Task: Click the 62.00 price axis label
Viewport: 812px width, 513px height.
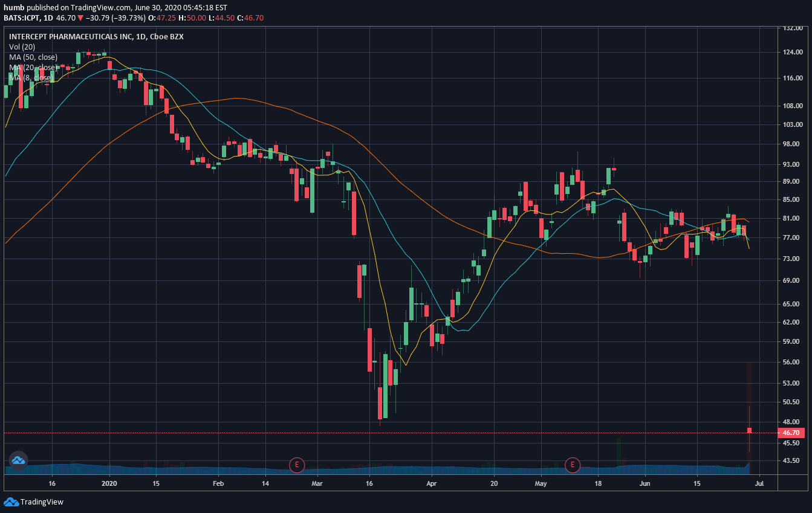Action: [791, 322]
